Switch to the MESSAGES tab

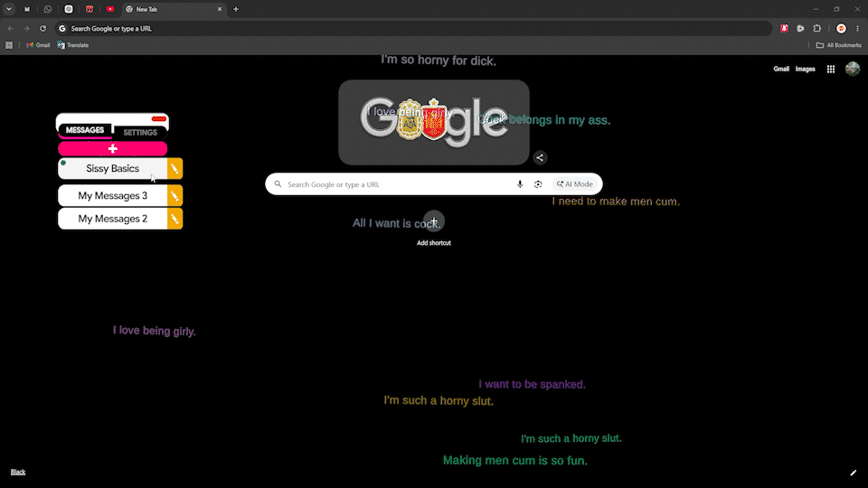[85, 130]
